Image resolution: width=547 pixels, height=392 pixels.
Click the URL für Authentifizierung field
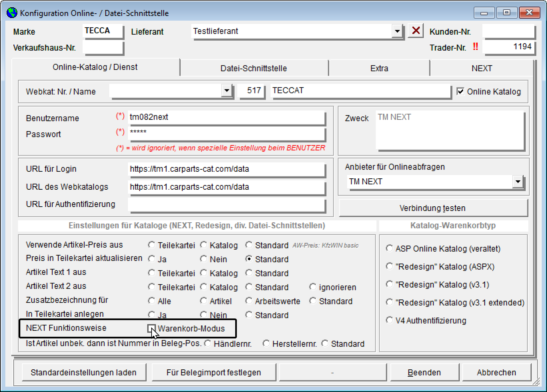[x=226, y=205]
